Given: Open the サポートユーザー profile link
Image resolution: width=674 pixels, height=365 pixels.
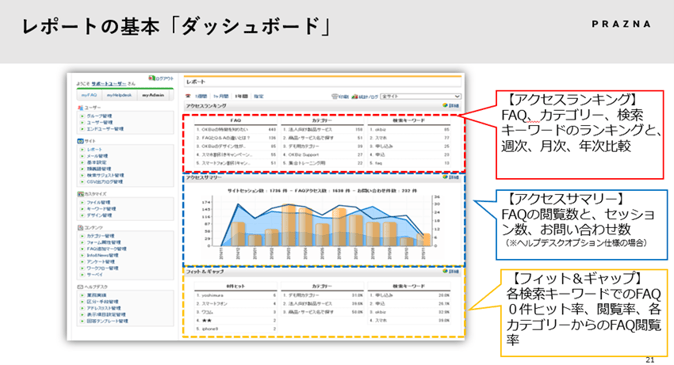Looking at the screenshot, I should tap(109, 83).
